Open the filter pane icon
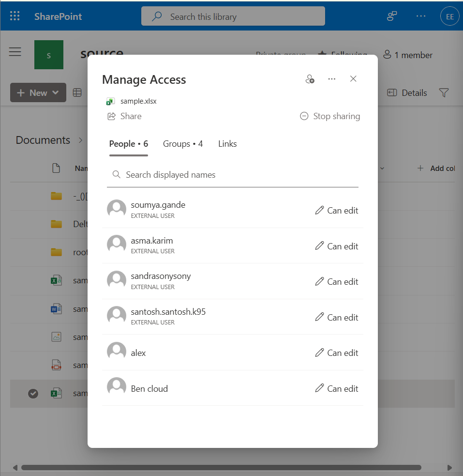The width and height of the screenshot is (463, 476). point(444,92)
